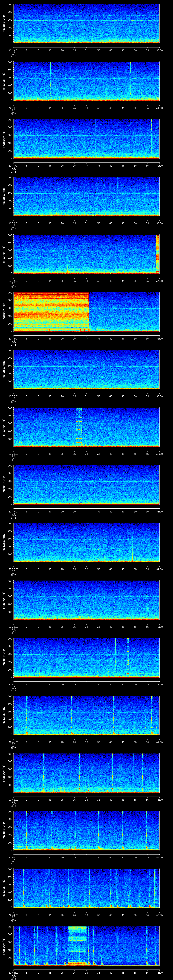The height and width of the screenshot is (980, 173).
Task: Click the '22:31:00' start time label
Action: pos(13,166)
